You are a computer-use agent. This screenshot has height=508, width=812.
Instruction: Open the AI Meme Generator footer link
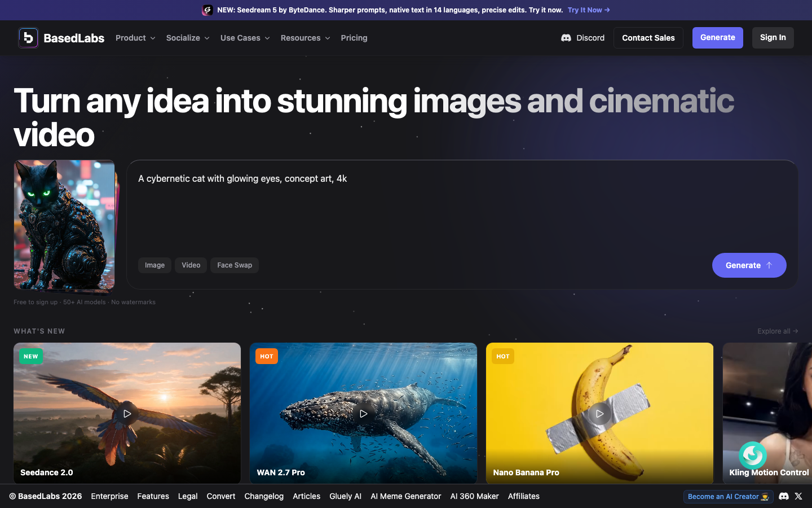click(x=406, y=496)
